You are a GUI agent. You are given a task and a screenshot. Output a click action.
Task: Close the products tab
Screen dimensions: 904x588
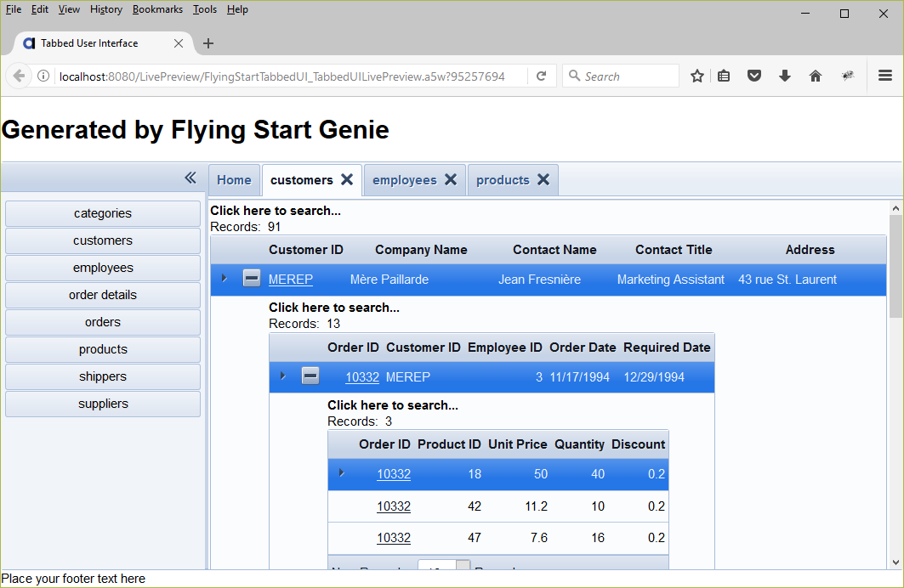[543, 179]
